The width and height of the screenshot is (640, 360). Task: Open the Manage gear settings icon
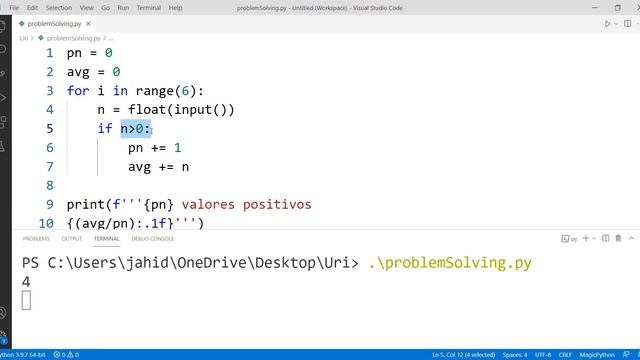click(x=3, y=337)
